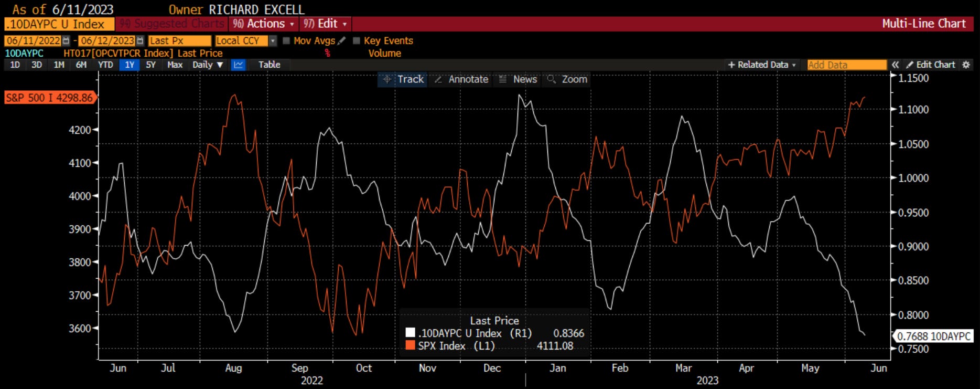980x389 pixels.
Task: Click the Add Data input field
Action: (x=847, y=65)
